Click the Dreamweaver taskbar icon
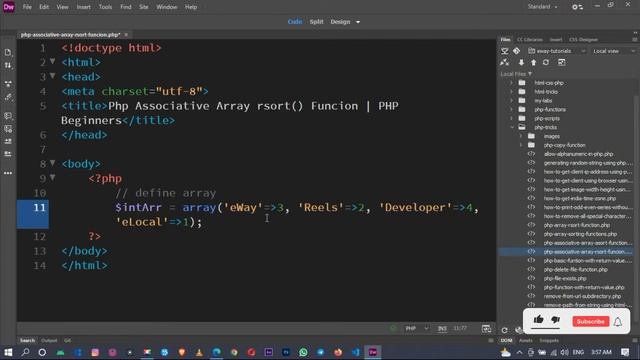 coord(373,352)
